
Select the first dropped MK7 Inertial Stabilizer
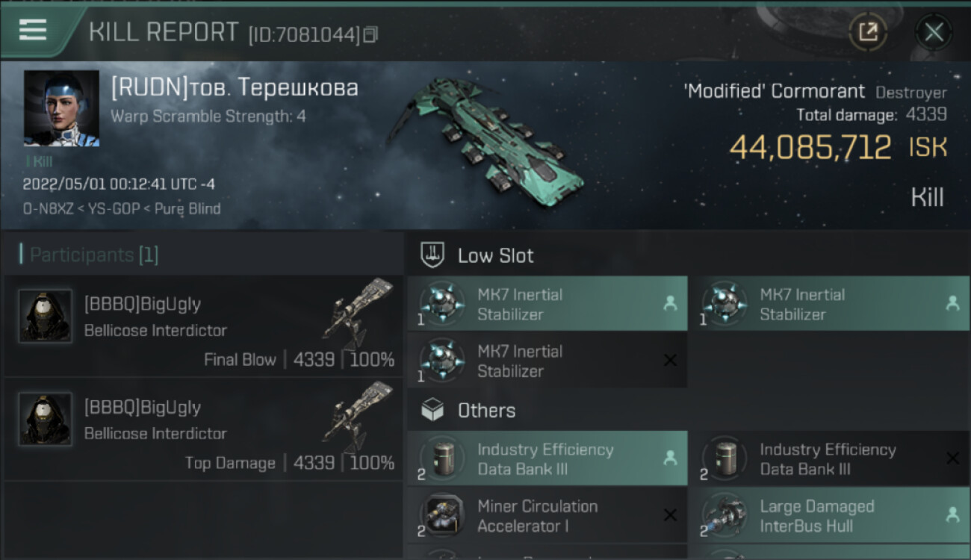pyautogui.click(x=547, y=305)
